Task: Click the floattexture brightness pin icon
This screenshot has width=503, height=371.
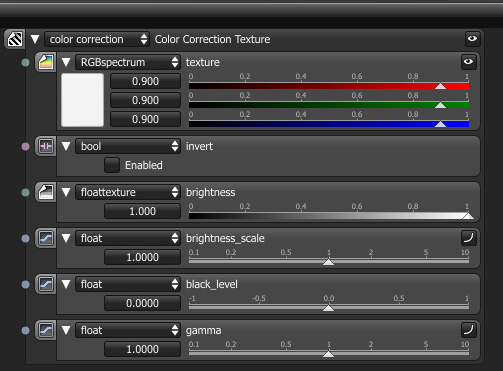Action: point(46,192)
